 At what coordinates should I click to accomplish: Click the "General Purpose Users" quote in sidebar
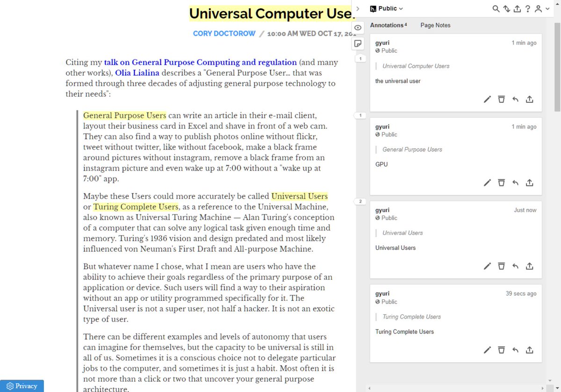412,150
